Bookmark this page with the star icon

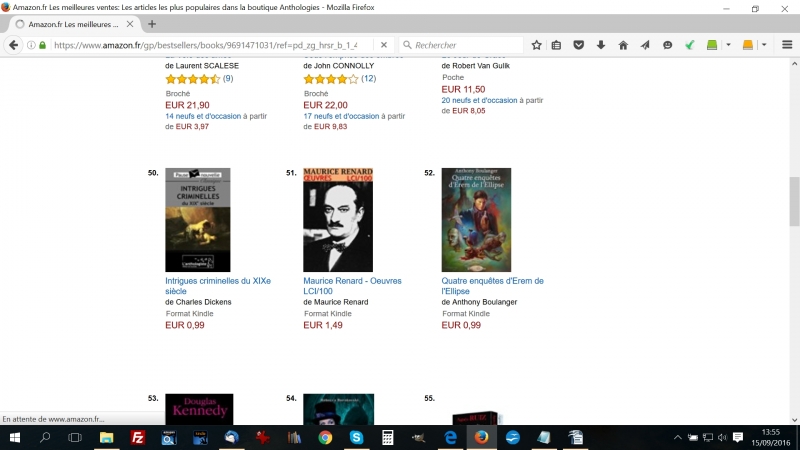[x=536, y=45]
